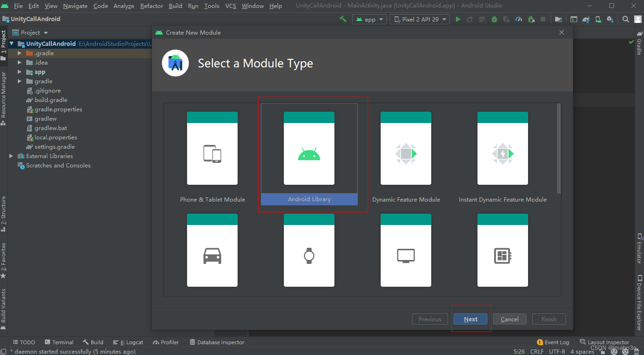Image resolution: width=644 pixels, height=355 pixels.
Task: Open the File menu
Action: click(x=18, y=6)
